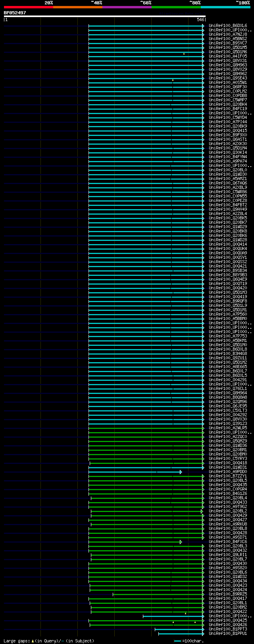Click the UniRef100_B8Y9B3 hit label
The width and height of the screenshot is (254, 644).
point(228,275)
